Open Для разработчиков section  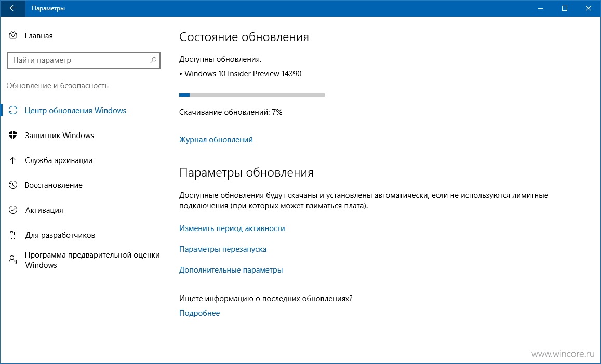pos(60,235)
